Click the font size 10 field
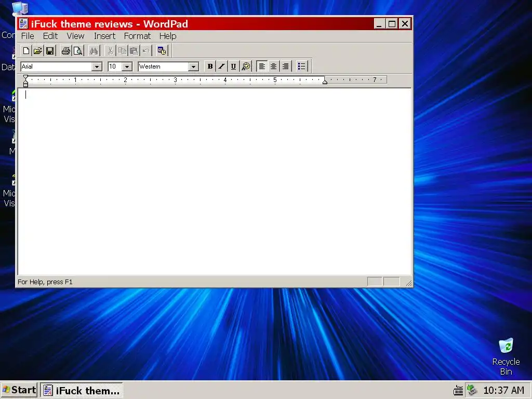Viewport: 532px width, 399px height. click(x=115, y=66)
